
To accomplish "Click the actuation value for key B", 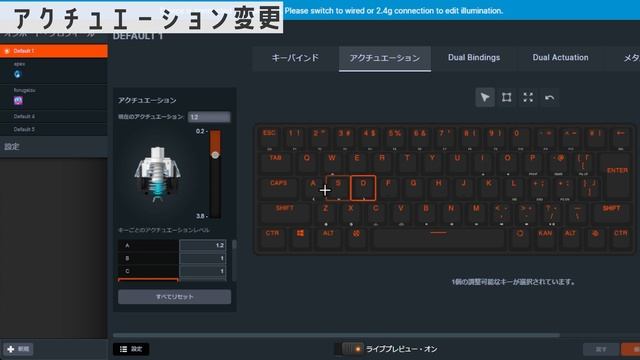I will tap(202, 258).
